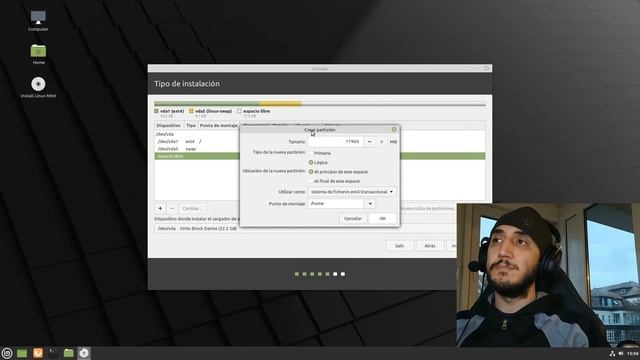
Task: Add a partition with the plus button
Action: [x=160, y=208]
